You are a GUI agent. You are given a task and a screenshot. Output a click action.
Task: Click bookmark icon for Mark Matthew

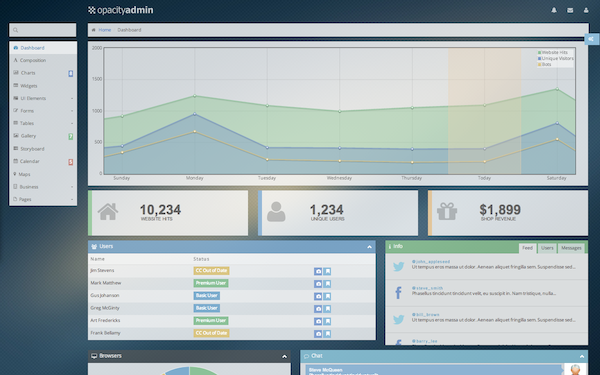327,284
